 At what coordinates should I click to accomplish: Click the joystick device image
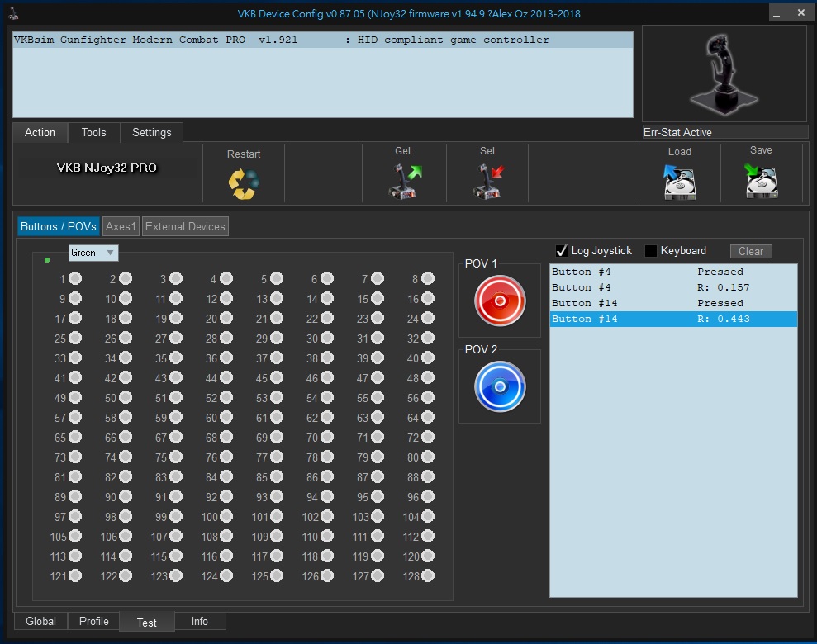724,73
